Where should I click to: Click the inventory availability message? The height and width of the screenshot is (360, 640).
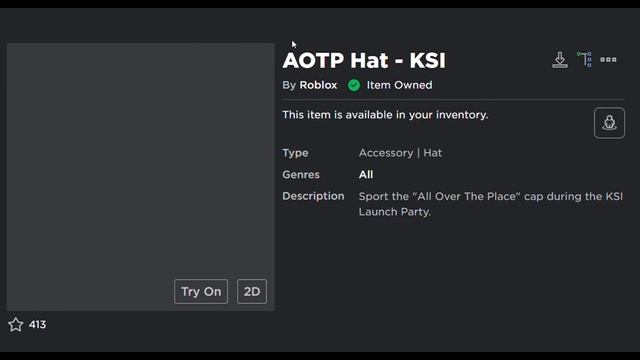pyautogui.click(x=385, y=115)
